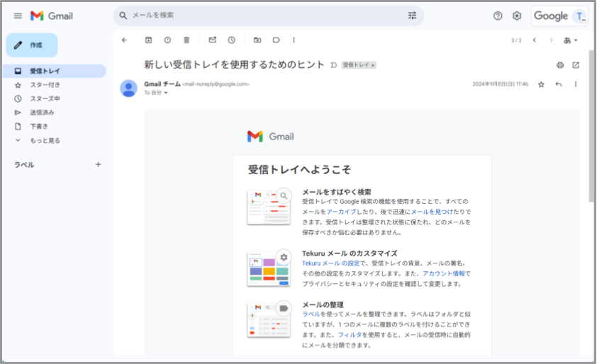
Task: Snooze this email with clock icon
Action: 231,40
